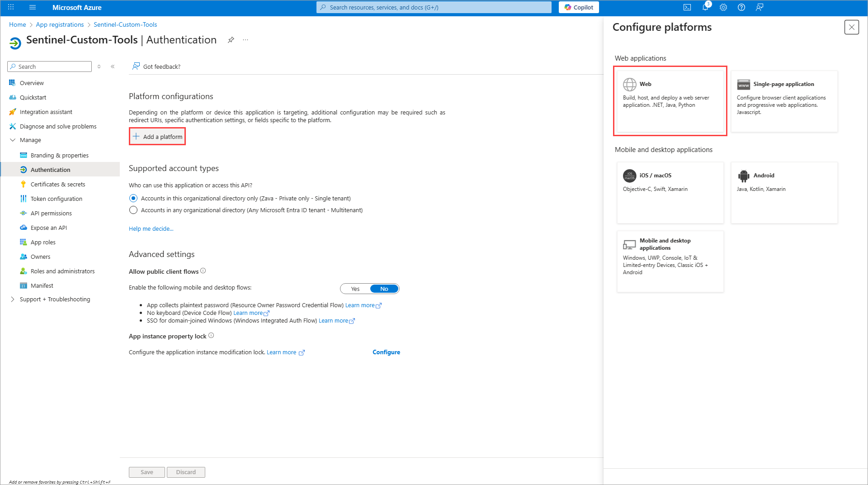Pin the Sentinel-Custom-Tools page
The width and height of the screenshot is (868, 485).
pos(231,40)
